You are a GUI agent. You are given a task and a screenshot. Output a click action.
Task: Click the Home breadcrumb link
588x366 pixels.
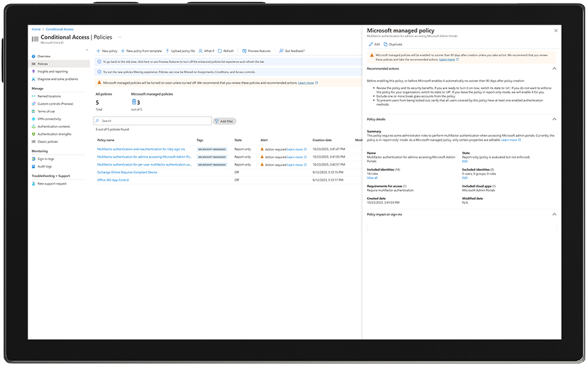coord(36,29)
